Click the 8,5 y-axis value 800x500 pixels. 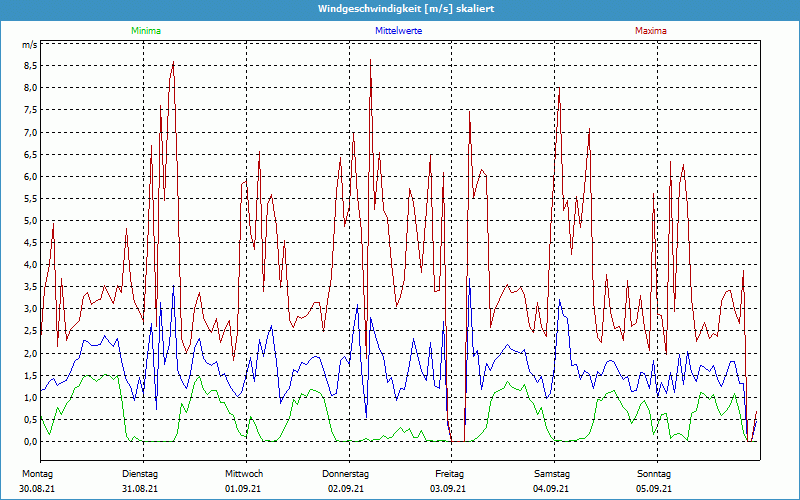(x=31, y=65)
